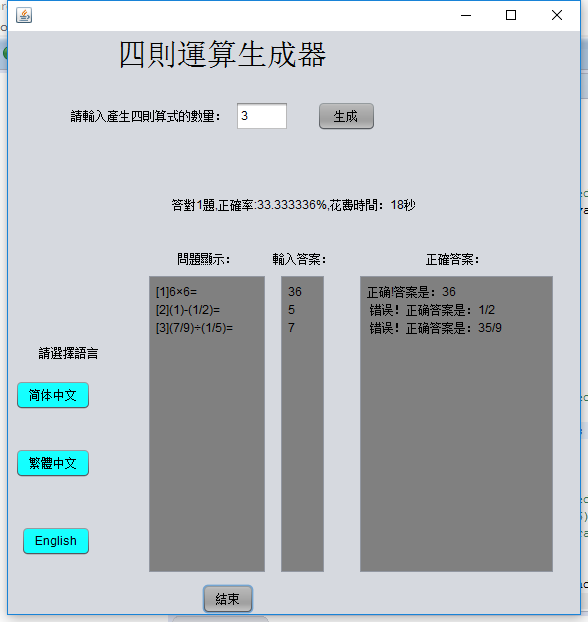Click the 請輸入產生四則算式的數量 label
The image size is (588, 622).
coord(145,117)
